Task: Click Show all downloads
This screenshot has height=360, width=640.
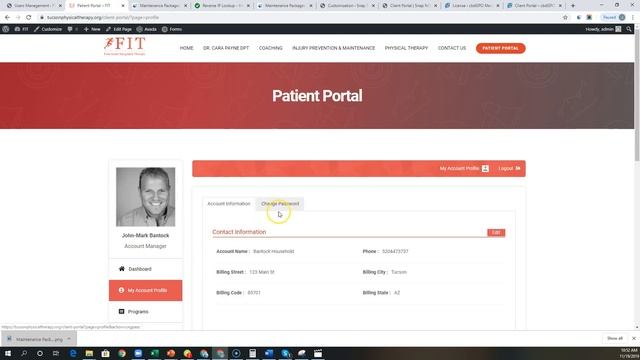Action: 615,338
